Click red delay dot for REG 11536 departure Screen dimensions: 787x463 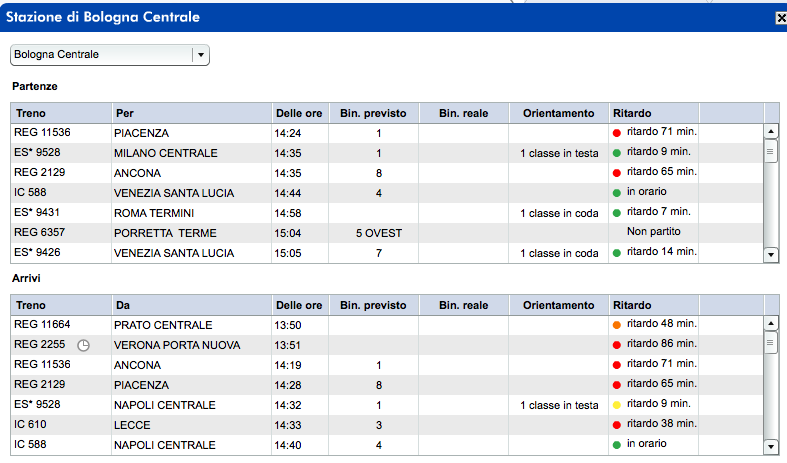617,132
